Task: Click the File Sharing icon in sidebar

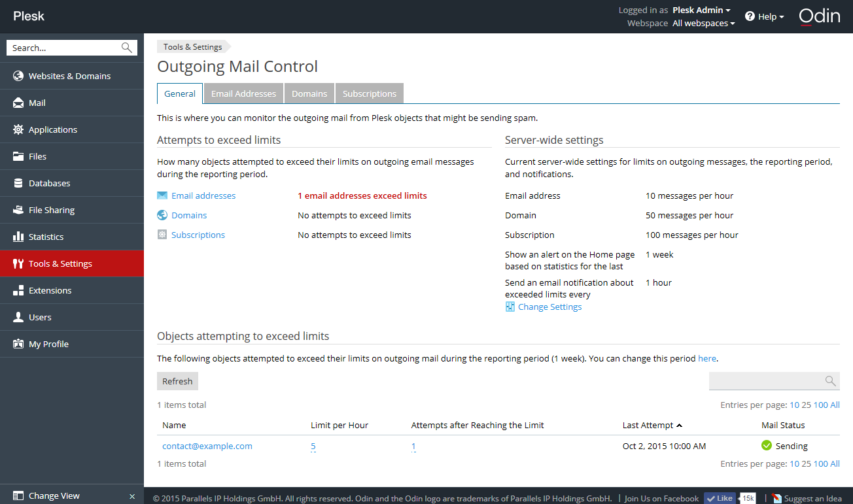Action: pyautogui.click(x=18, y=210)
